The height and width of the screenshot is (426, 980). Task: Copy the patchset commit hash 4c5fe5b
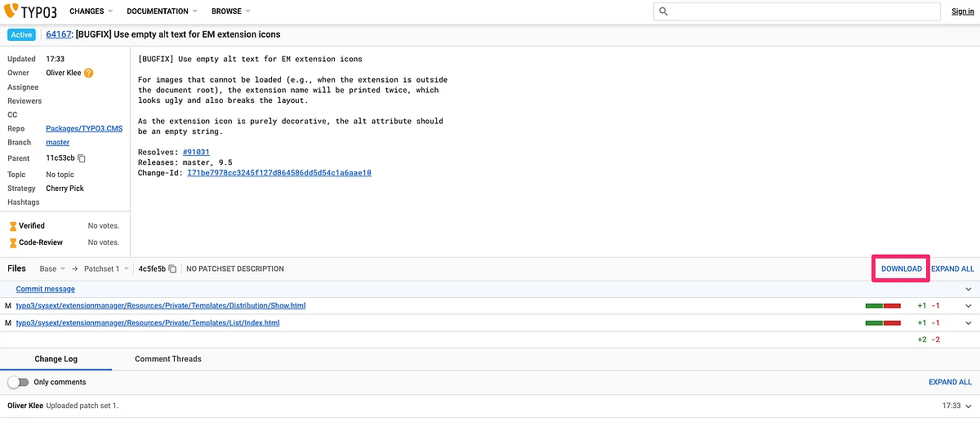[x=172, y=268]
